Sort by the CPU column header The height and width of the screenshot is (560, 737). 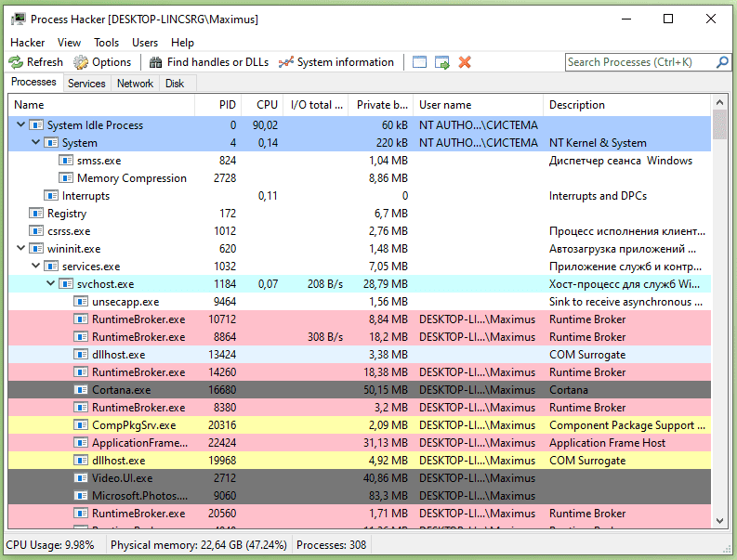click(x=267, y=105)
